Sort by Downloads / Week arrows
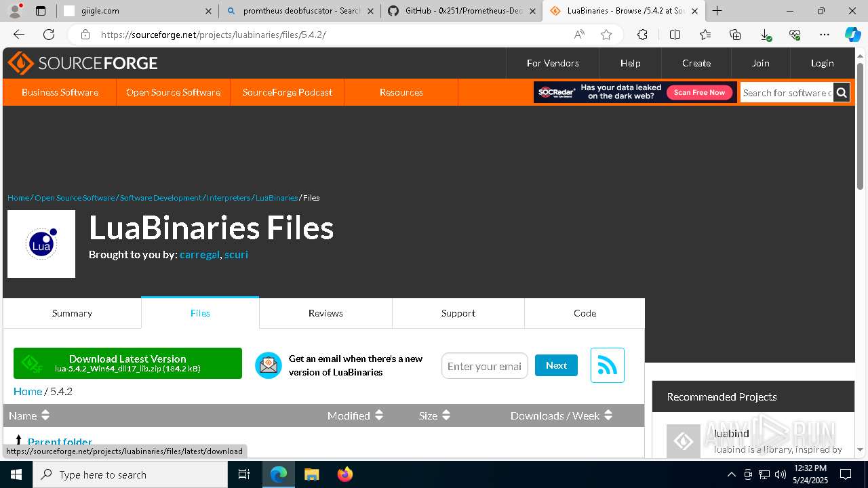This screenshot has height=488, width=868. 608,415
